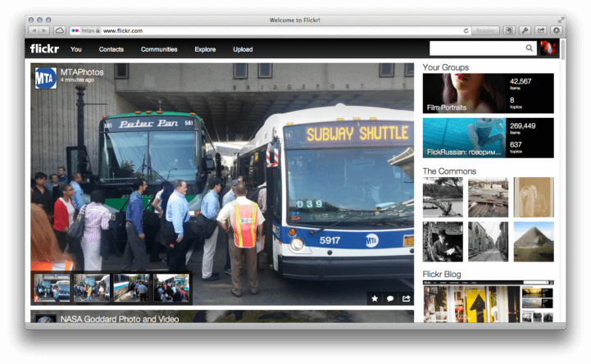Open the You menu
Screen dimensions: 591x364
75,49
